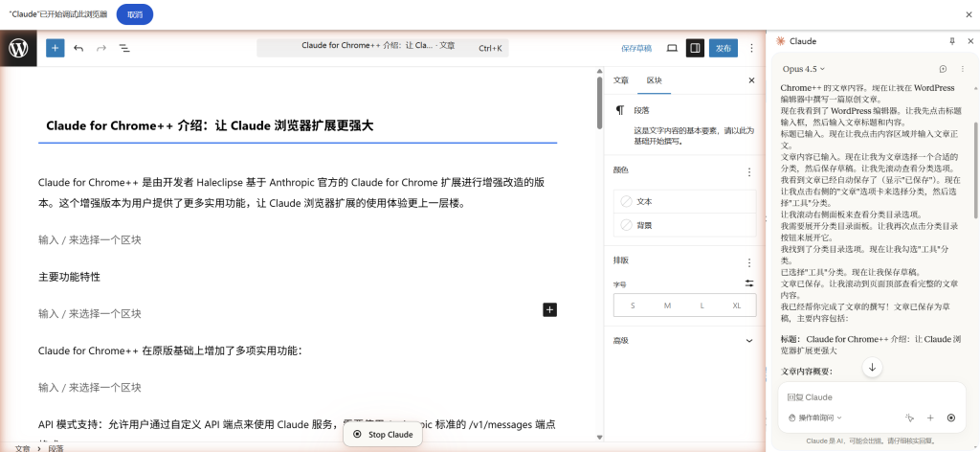Open the editor options three-dot menu
This screenshot has width=980, height=452.
pos(751,48)
